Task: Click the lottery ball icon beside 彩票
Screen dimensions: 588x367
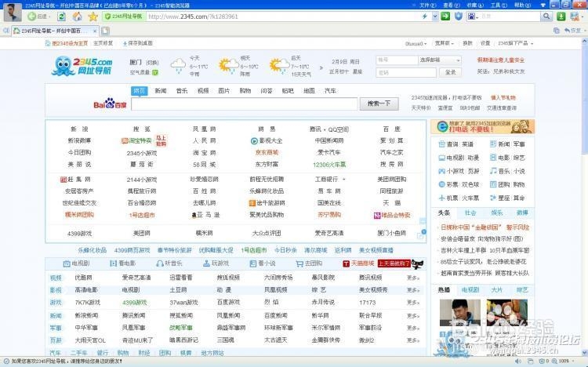Action: (x=441, y=184)
